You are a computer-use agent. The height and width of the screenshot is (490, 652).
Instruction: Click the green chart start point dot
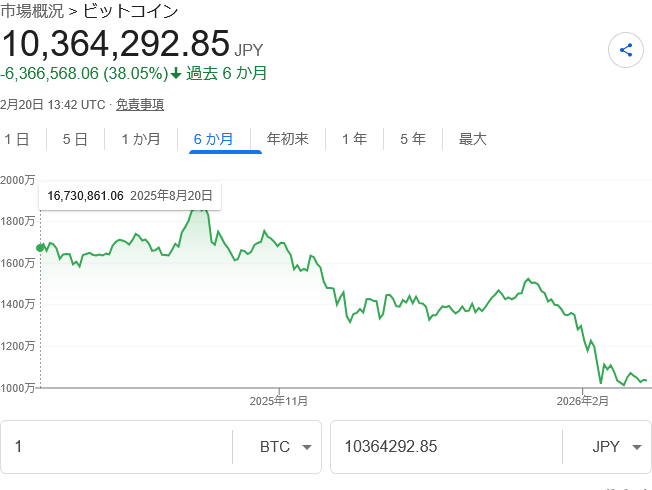pos(41,247)
